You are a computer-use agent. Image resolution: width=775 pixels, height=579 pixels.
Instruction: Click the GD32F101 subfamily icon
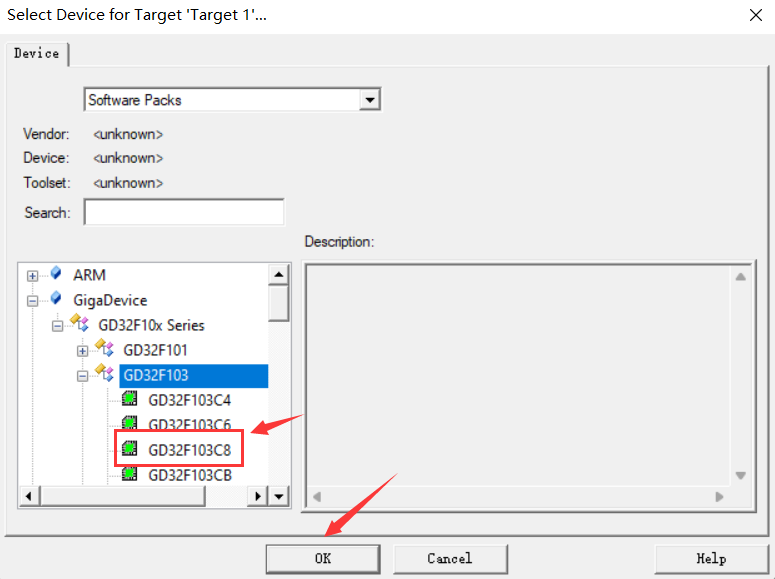tap(105, 348)
